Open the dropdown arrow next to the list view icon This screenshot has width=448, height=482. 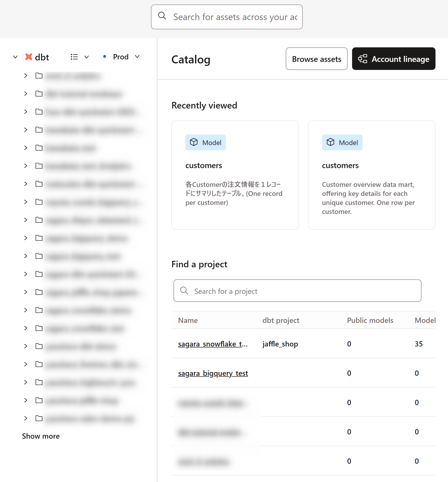[87, 57]
